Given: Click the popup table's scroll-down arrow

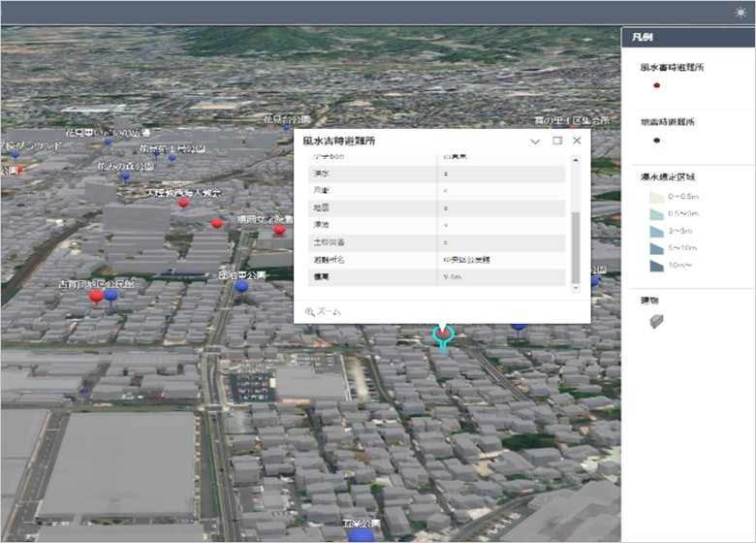Looking at the screenshot, I should coord(575,288).
